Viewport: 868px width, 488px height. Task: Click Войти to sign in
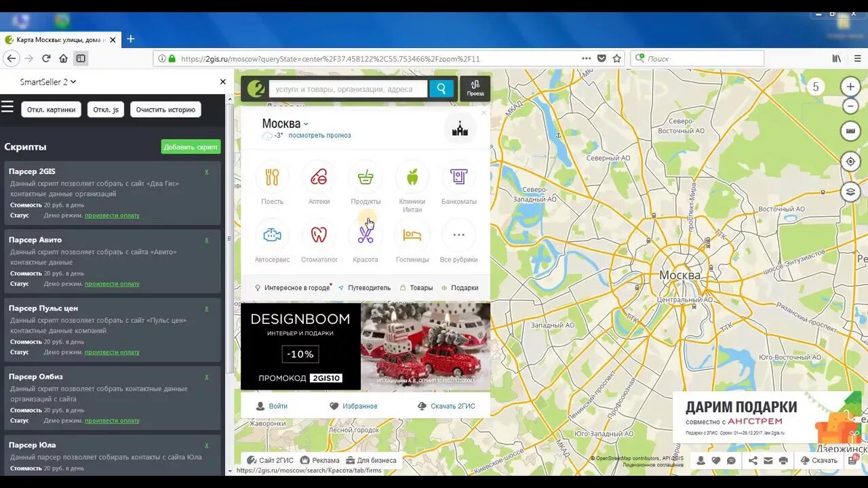click(x=271, y=406)
